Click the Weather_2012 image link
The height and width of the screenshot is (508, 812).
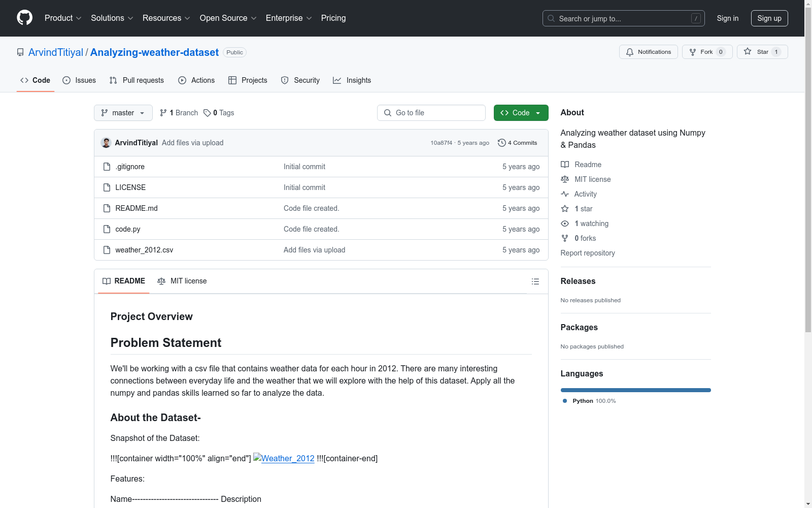point(284,458)
